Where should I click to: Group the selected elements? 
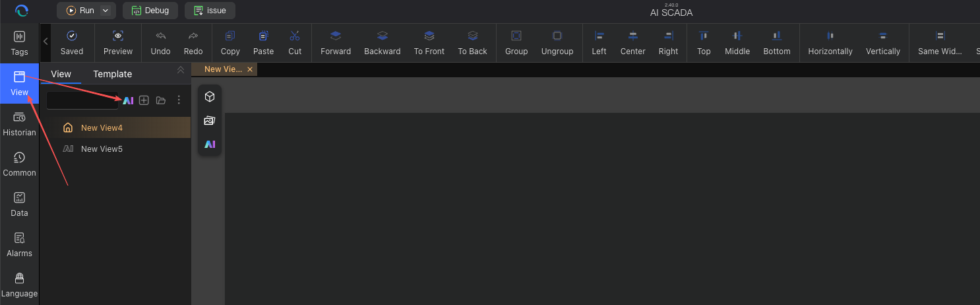pos(516,43)
